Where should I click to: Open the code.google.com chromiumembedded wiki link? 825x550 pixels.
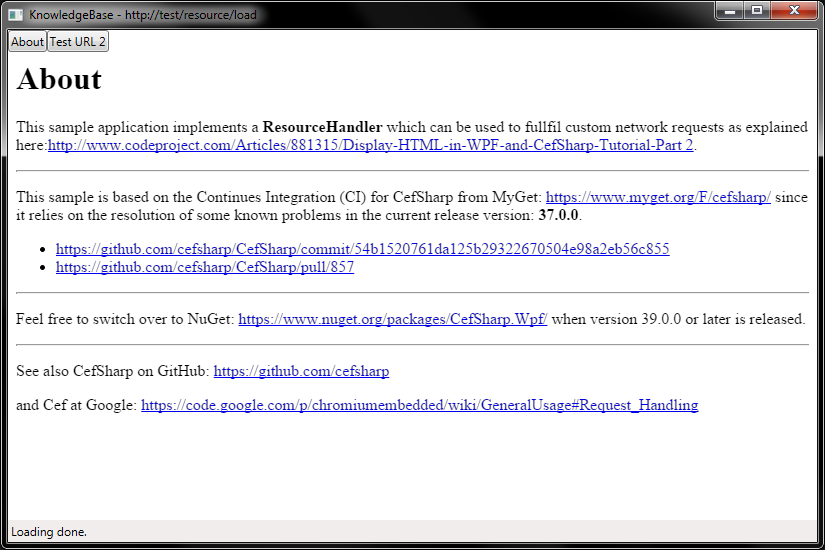420,405
